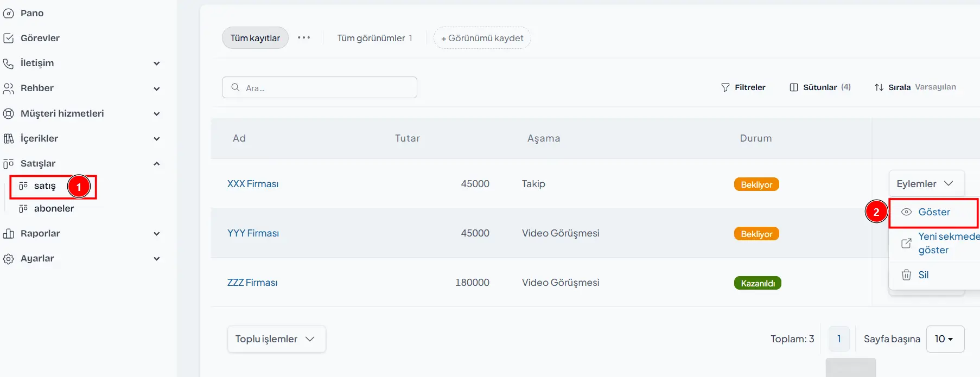
Task: Click the trash icon next to Sil
Action: 906,275
